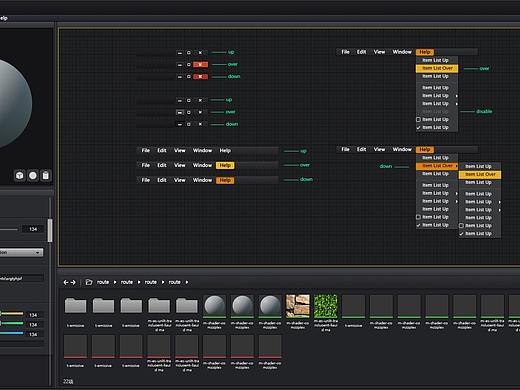520x390 pixels.
Task: Open the fourth folder in the asset browser
Action: [159, 306]
